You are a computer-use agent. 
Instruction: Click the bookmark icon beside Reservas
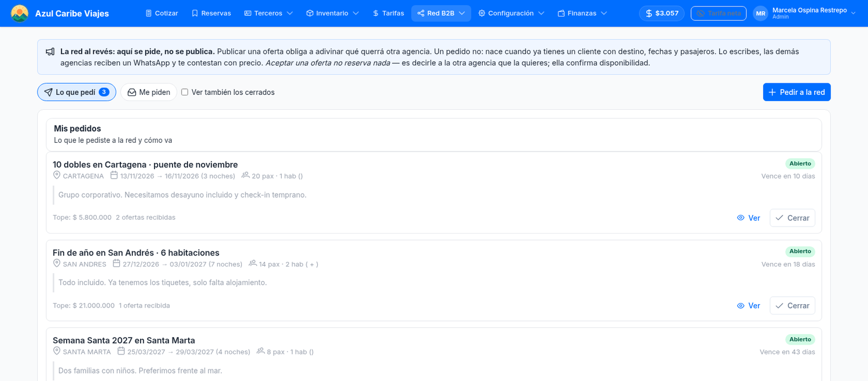195,13
